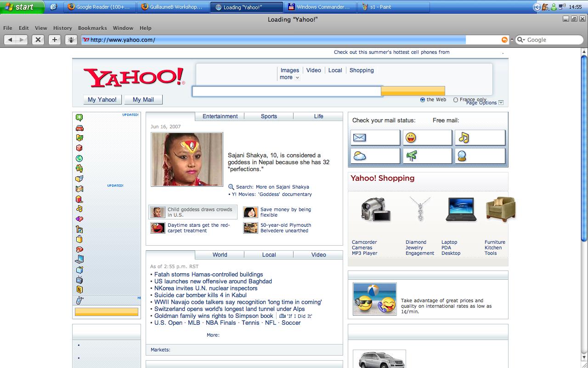The height and width of the screenshot is (368, 588).
Task: Select the 'France only' radio button
Action: (x=456, y=100)
